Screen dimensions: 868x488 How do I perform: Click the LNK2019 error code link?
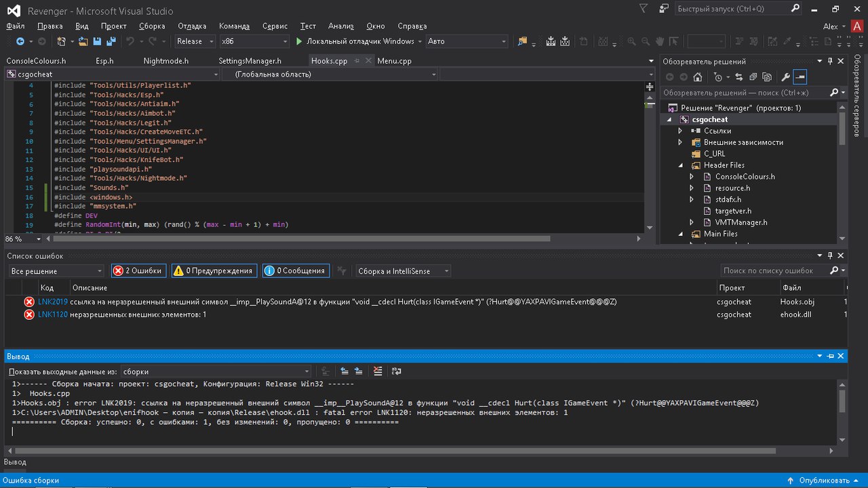[53, 302]
